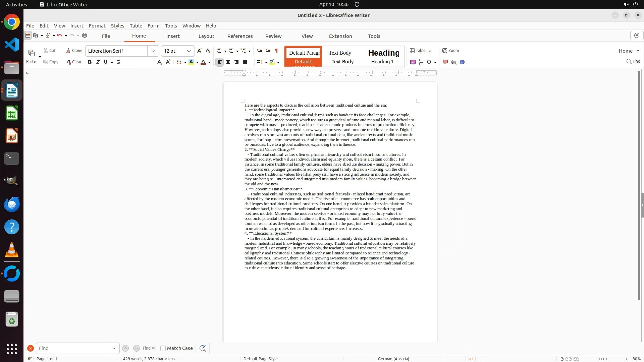Image resolution: width=644 pixels, height=362 pixels.
Task: Open the Table dropdown arrow
Action: 430,51
